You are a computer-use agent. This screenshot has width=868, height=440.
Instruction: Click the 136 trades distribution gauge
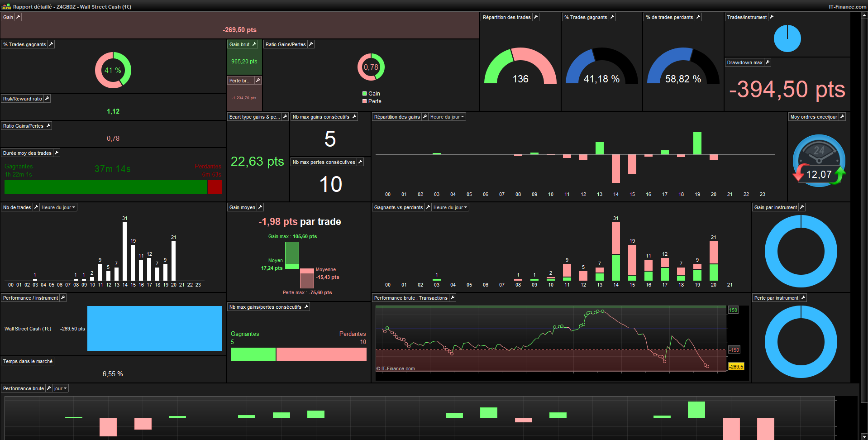tap(520, 66)
